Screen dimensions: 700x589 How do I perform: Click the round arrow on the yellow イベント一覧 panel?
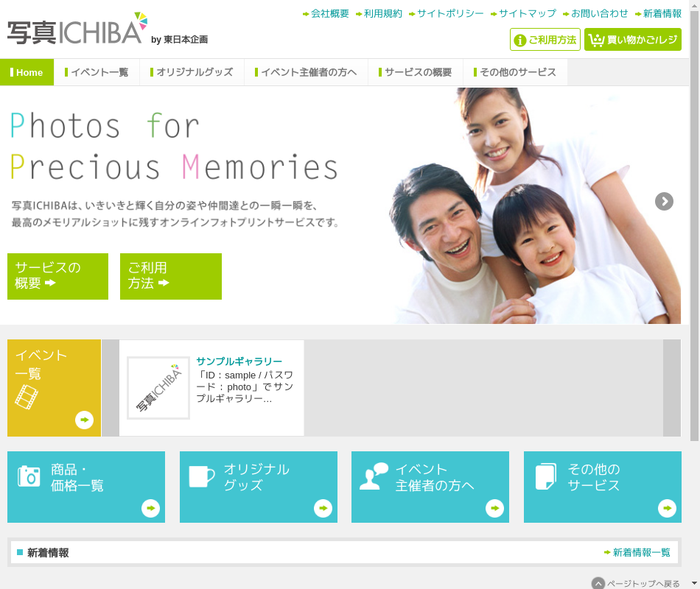[x=85, y=420]
